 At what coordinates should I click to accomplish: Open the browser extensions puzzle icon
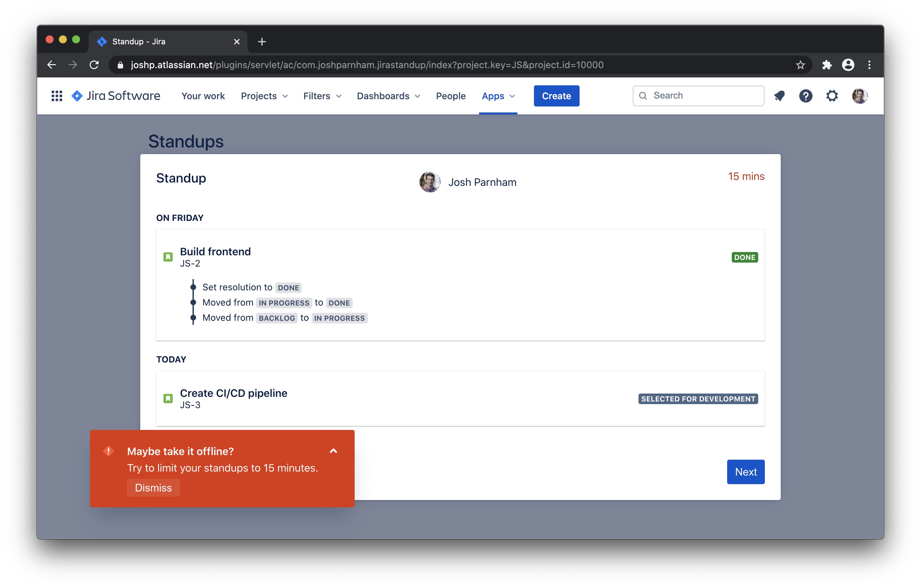[x=826, y=64]
